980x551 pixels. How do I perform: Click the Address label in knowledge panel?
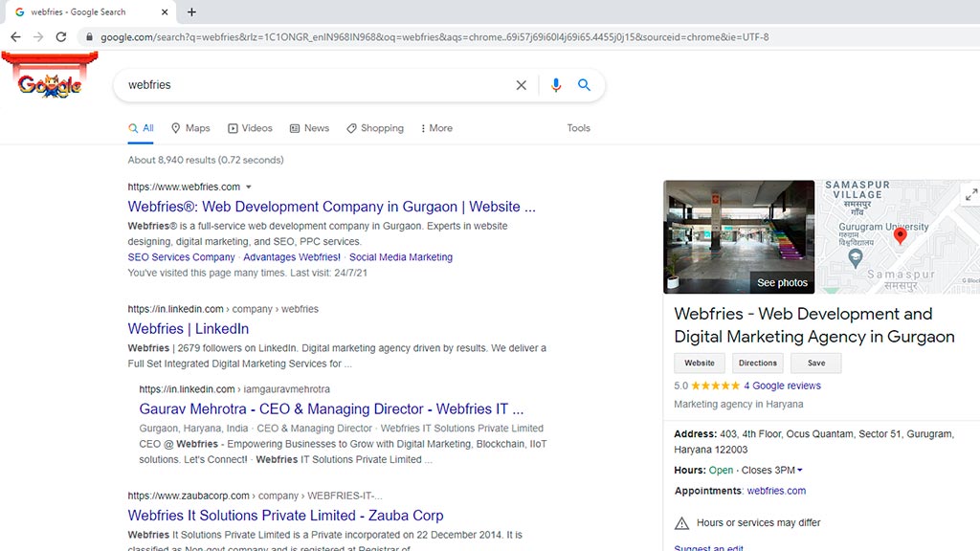coord(695,434)
